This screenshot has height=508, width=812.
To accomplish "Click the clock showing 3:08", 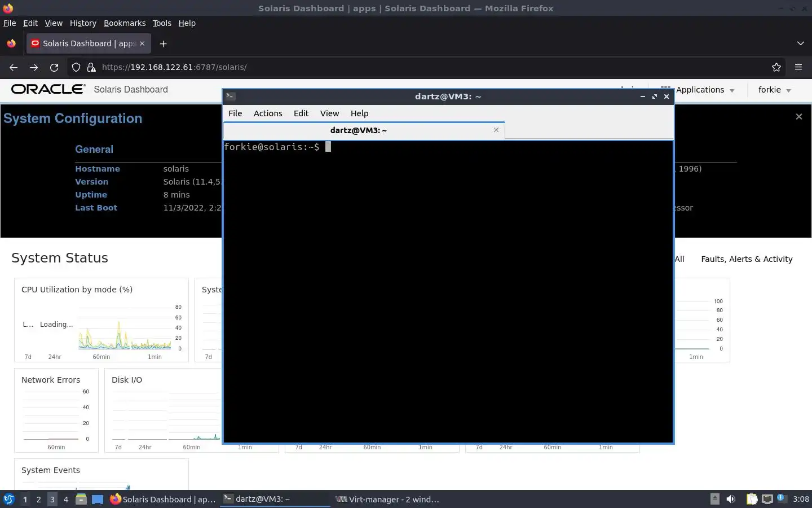I will 801,499.
